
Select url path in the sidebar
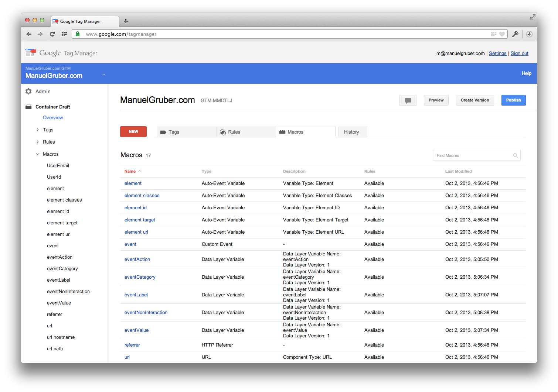point(55,348)
